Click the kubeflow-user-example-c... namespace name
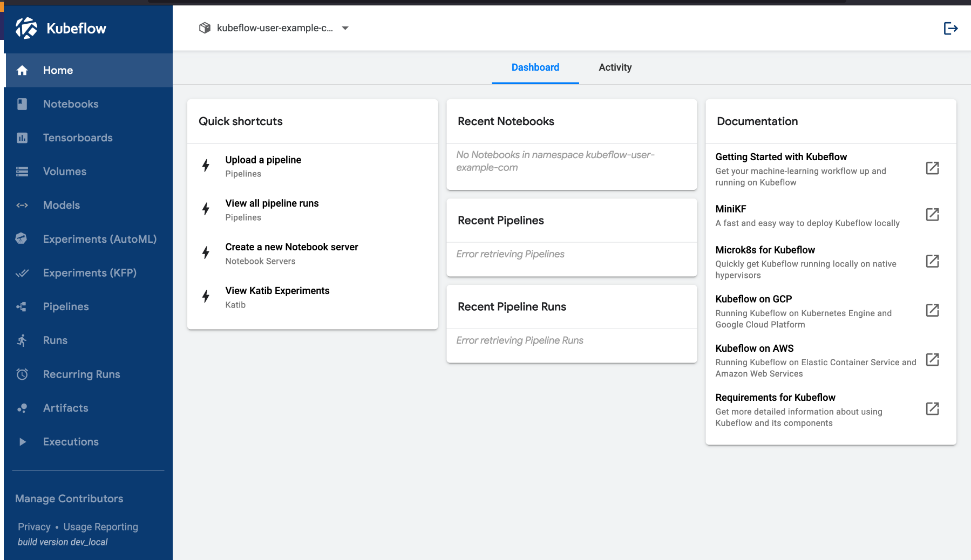The height and width of the screenshot is (560, 971). pos(275,28)
